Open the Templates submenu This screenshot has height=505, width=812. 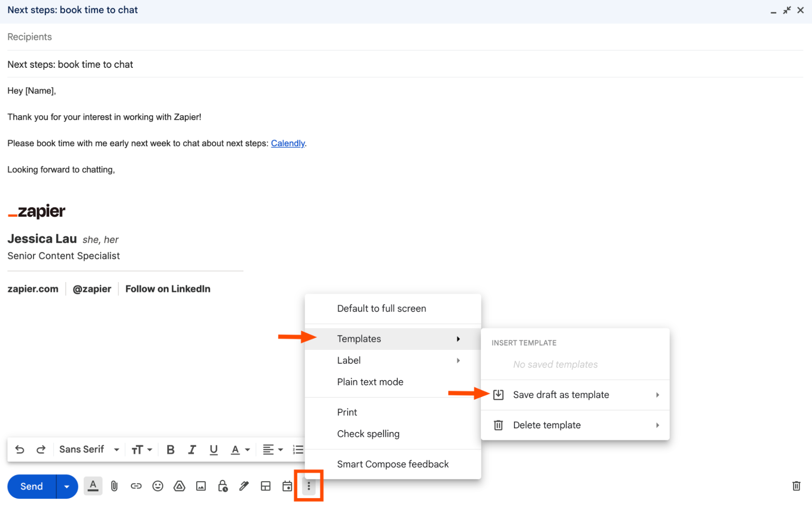pyautogui.click(x=393, y=339)
